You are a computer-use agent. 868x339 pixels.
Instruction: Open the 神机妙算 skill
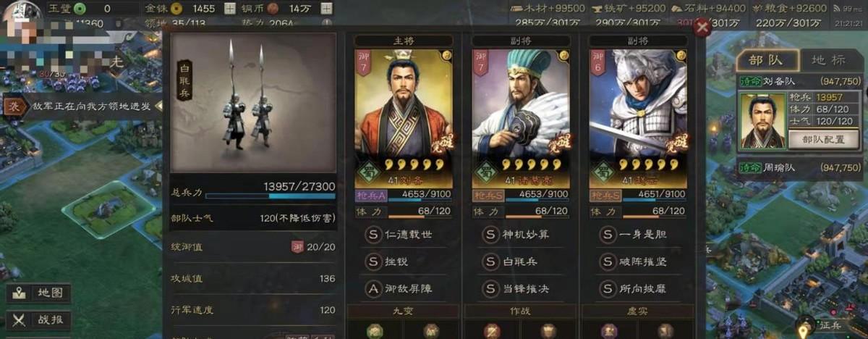[519, 235]
